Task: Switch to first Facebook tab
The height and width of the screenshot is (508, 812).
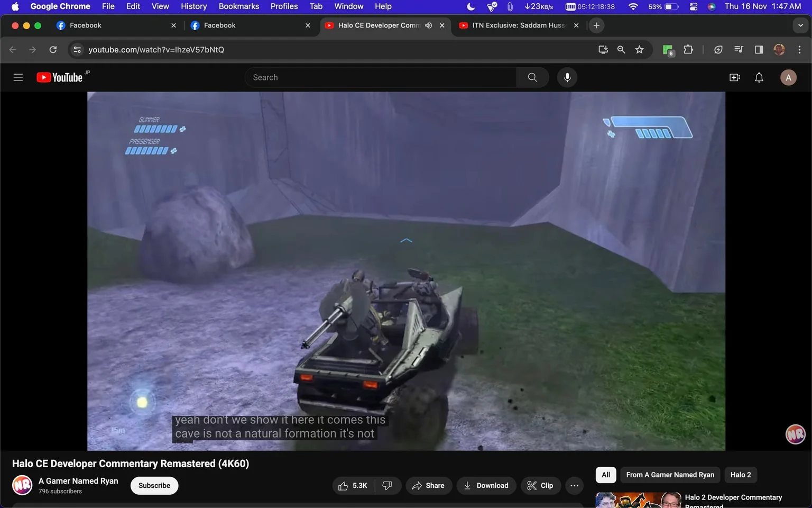Action: coord(116,25)
